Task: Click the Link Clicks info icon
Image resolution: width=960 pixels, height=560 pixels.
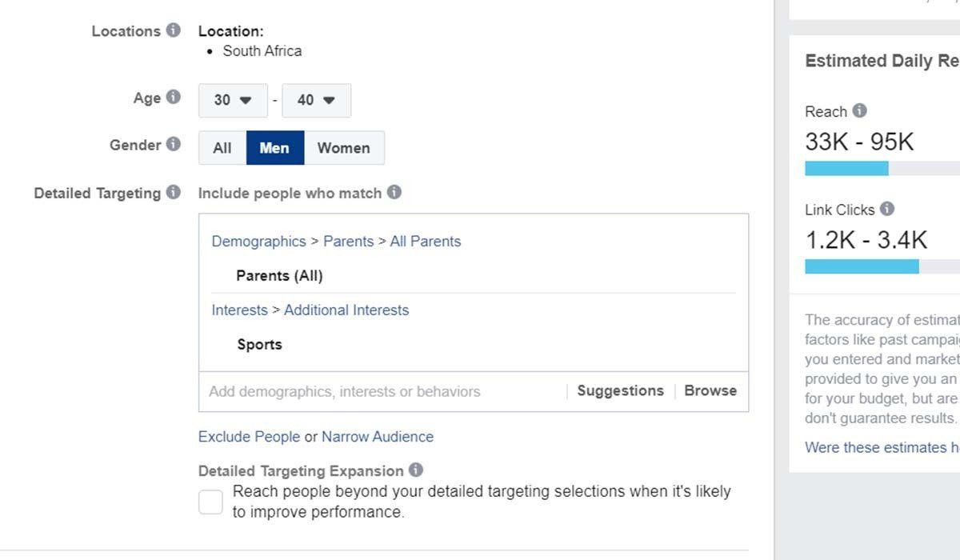Action: pos(886,210)
